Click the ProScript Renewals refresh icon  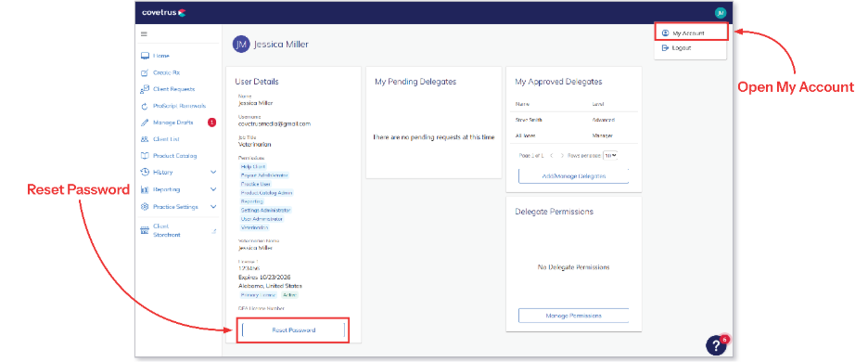click(x=145, y=106)
